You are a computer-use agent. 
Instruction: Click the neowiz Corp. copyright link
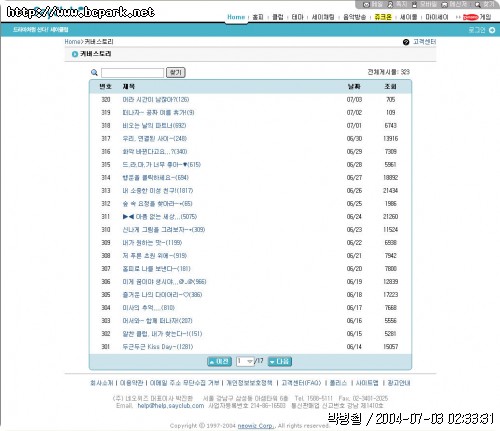[x=256, y=426]
